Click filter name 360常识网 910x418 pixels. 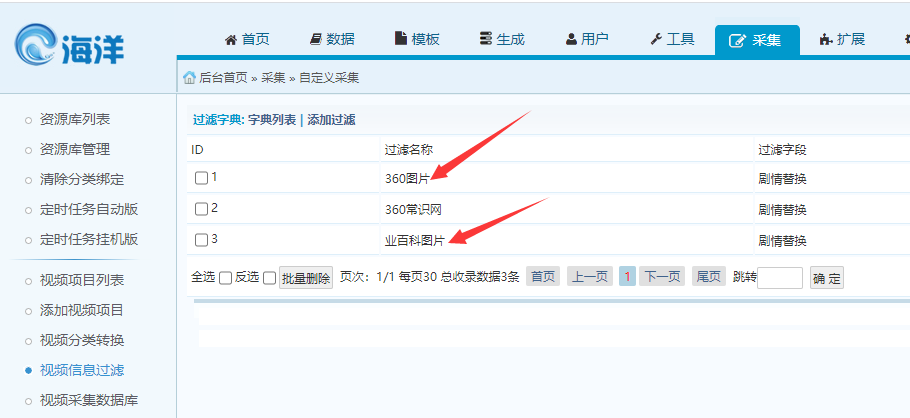[413, 210]
